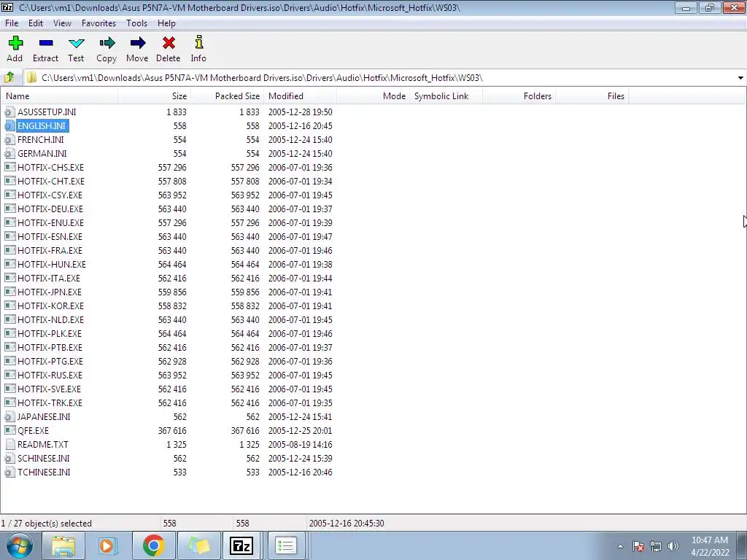Expand the address path dropdown

coord(740,77)
